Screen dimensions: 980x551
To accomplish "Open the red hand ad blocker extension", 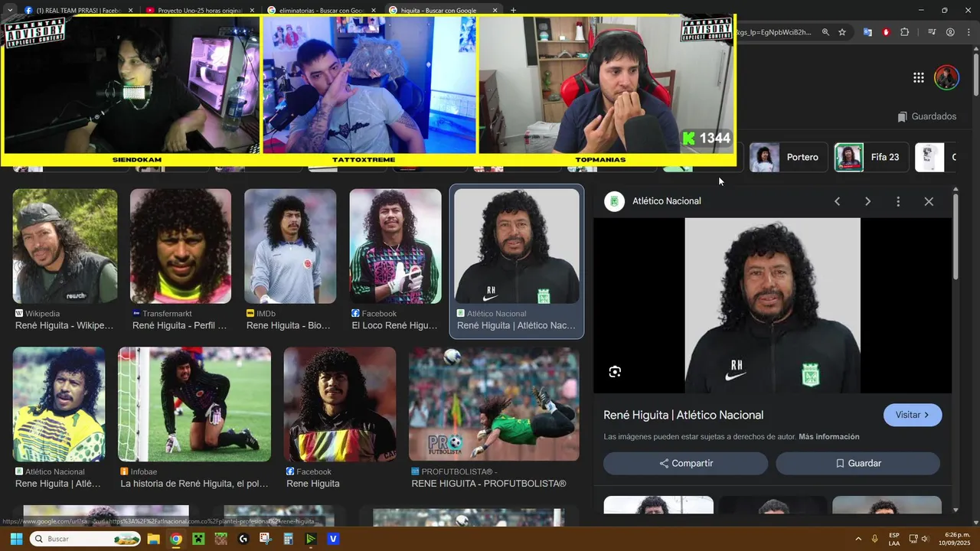I will point(886,32).
